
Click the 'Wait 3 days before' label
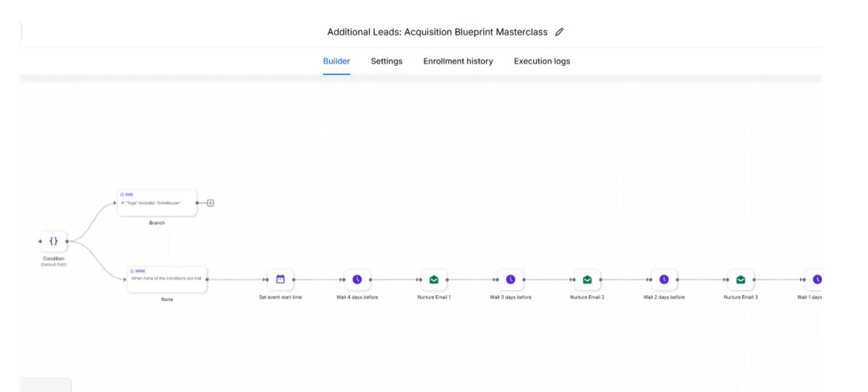511,297
